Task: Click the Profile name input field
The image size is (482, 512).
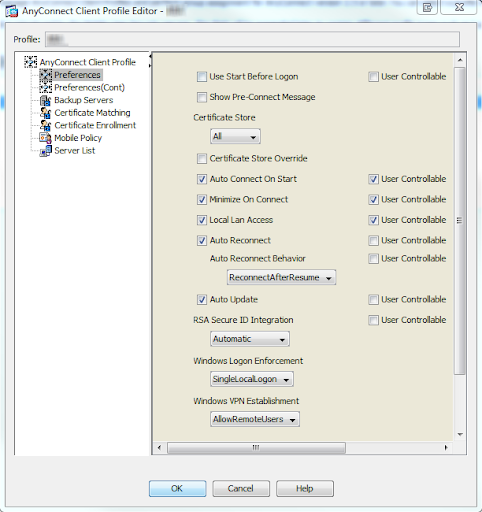Action: (x=252, y=39)
